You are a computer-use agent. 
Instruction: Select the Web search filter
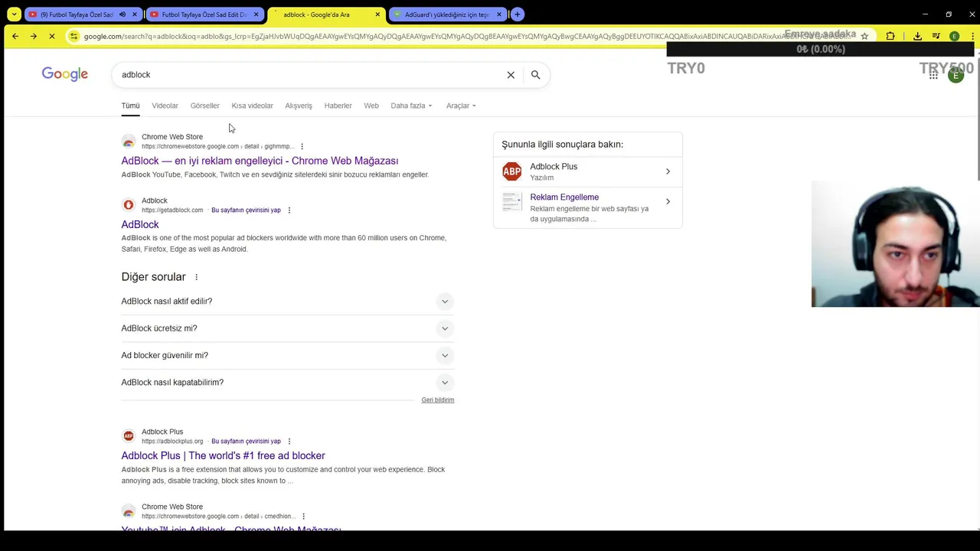coord(371,106)
